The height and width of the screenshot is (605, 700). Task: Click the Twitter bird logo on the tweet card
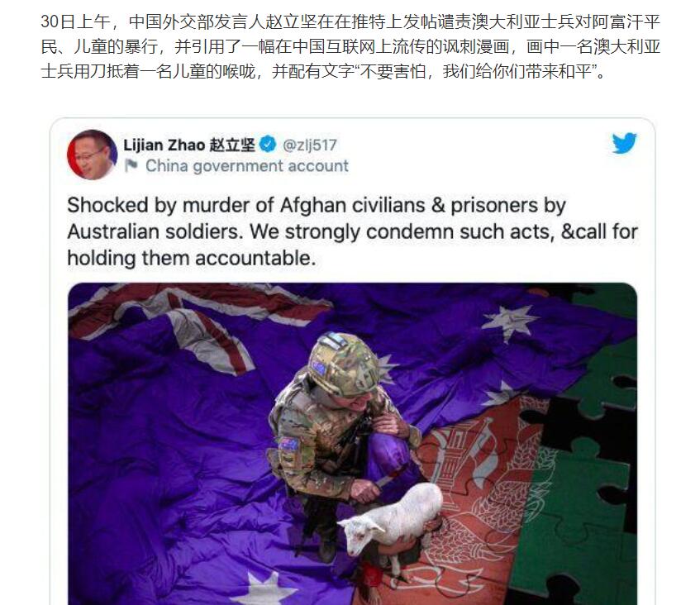coord(624,143)
